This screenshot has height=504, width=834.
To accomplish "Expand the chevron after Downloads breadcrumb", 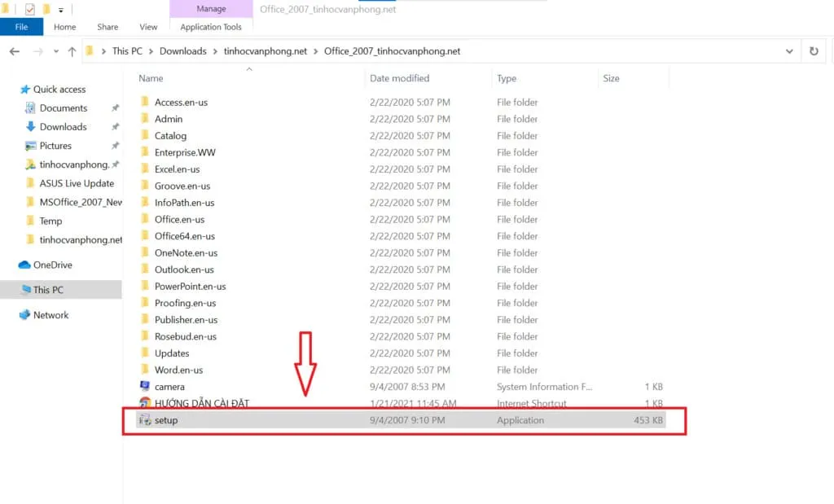I will click(215, 51).
